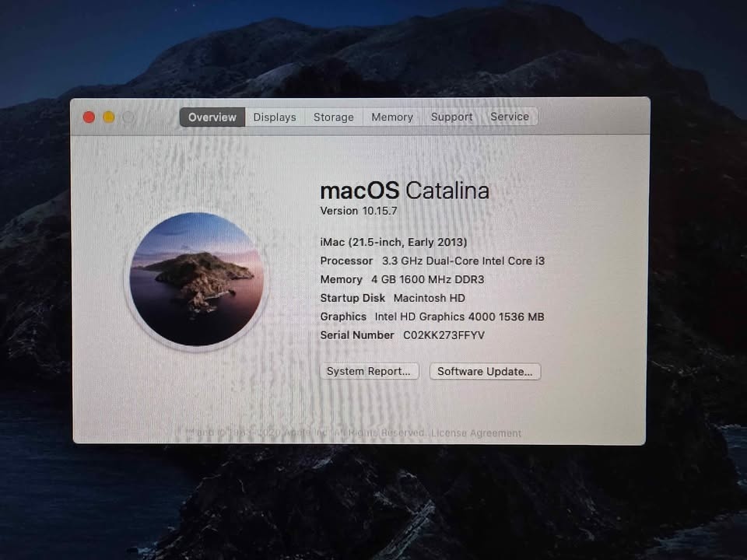Switch to the Overview tab
The image size is (747, 560).
click(212, 117)
